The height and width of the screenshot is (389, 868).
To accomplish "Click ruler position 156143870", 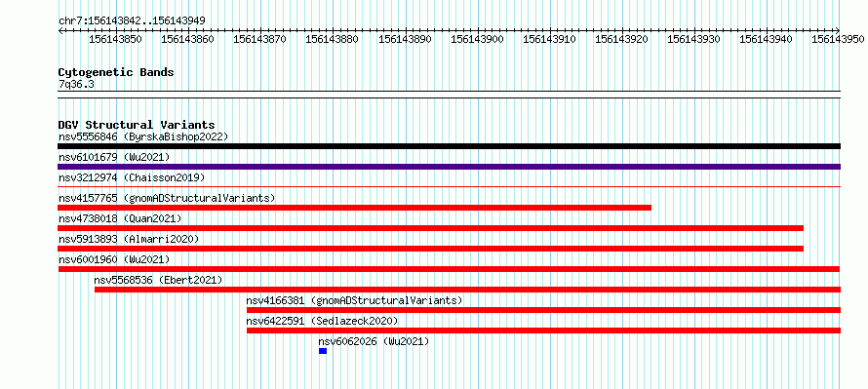I will 259,39.
